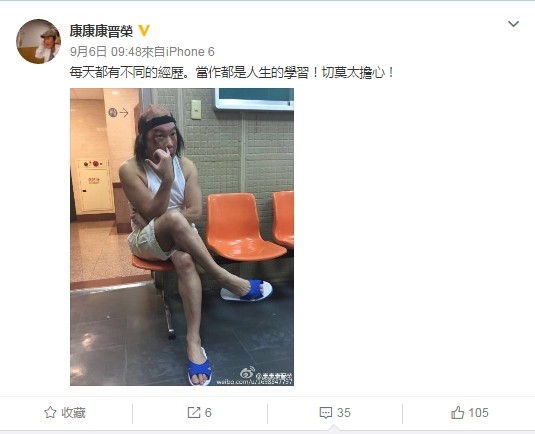Open the 35 comments count
The height and width of the screenshot is (434, 535).
pyautogui.click(x=344, y=413)
